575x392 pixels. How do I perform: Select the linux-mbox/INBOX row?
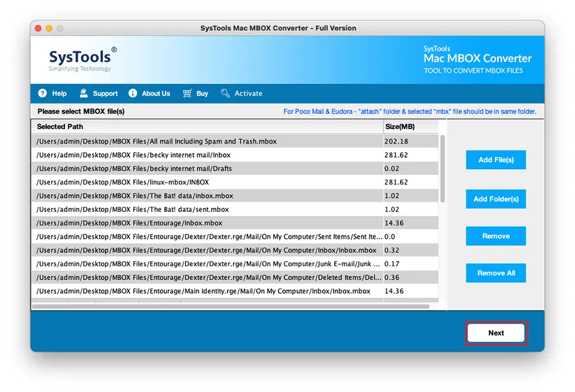[235, 182]
